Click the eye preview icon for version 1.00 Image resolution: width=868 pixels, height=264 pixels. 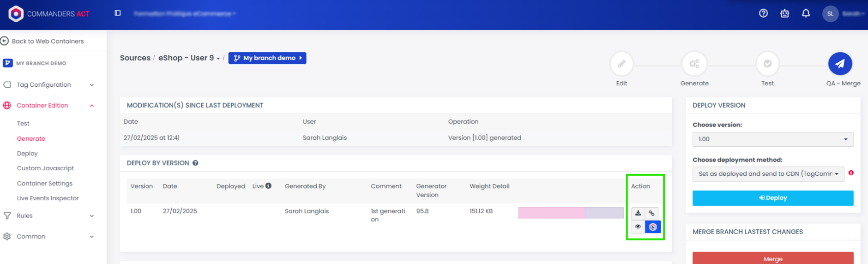pos(638,227)
